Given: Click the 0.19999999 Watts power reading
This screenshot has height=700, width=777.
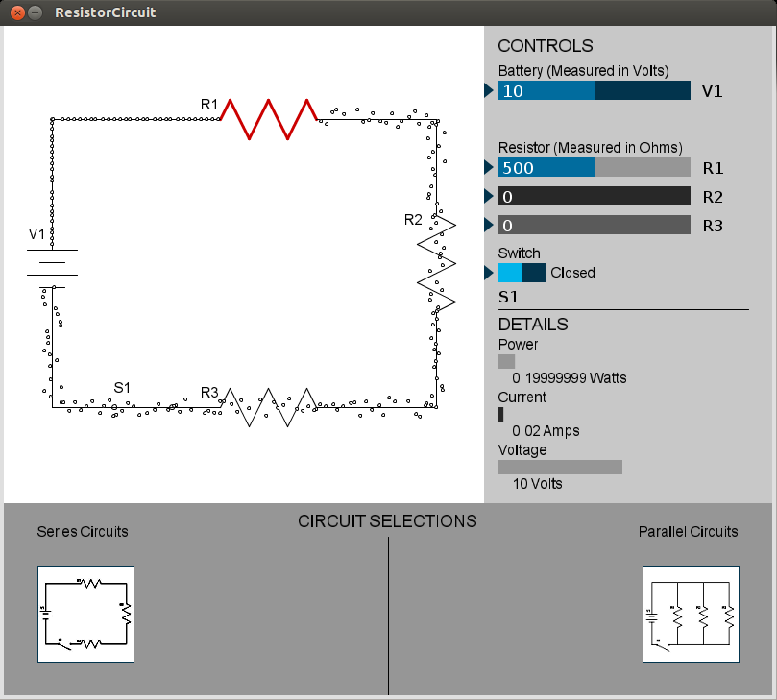Looking at the screenshot, I should point(570,378).
